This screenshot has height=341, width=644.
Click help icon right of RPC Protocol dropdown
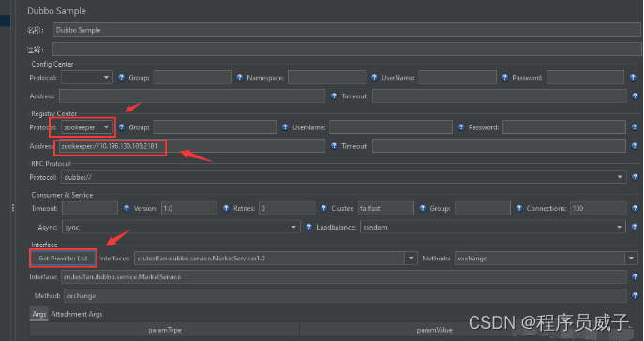(x=635, y=177)
